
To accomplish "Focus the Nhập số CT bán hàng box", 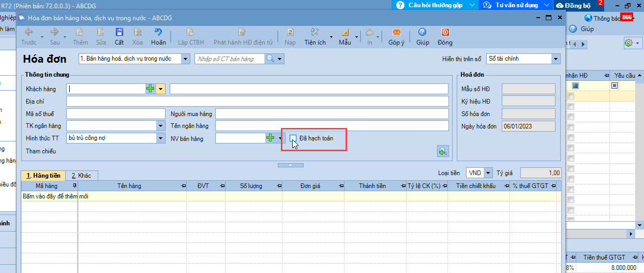I will point(230,59).
